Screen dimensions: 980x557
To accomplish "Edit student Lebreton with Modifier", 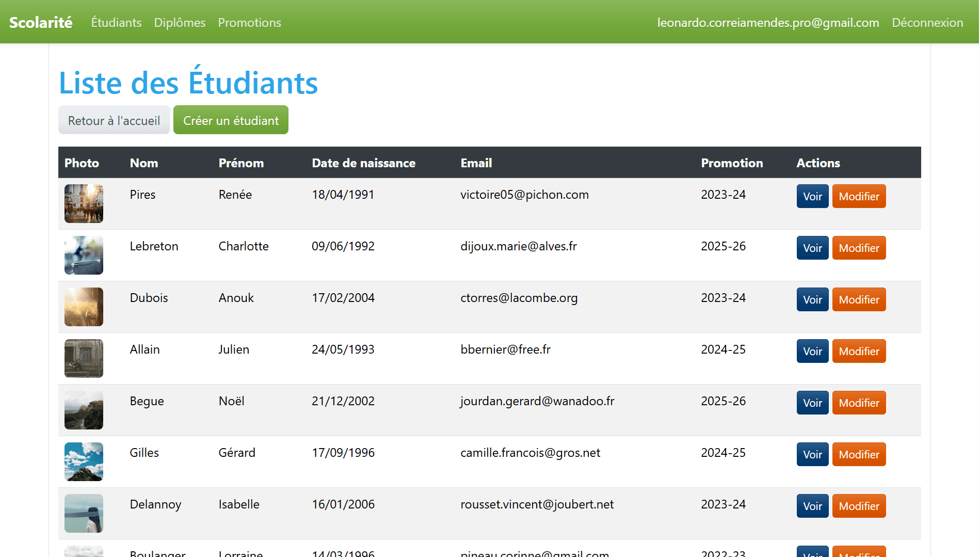I will pyautogui.click(x=859, y=248).
